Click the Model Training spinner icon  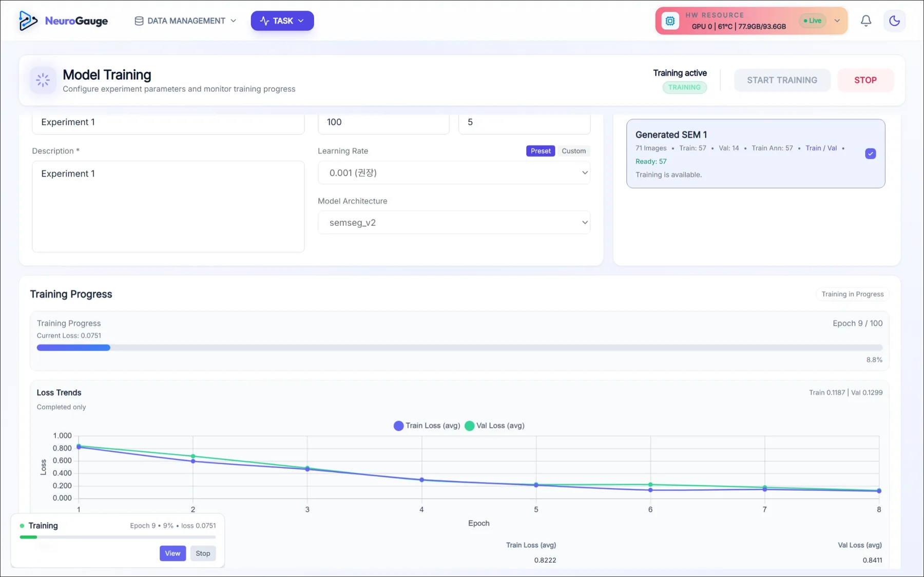point(43,80)
